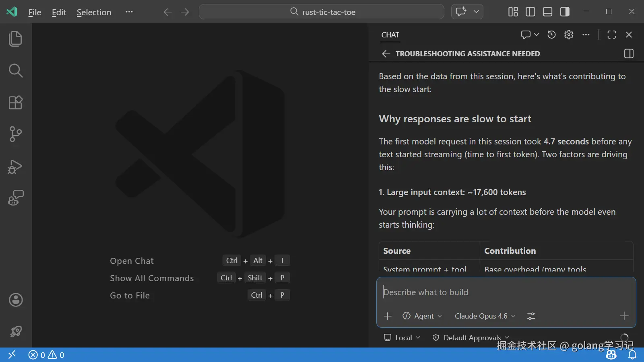The image size is (644, 362).
Task: Open the File menu
Action: coord(35,12)
